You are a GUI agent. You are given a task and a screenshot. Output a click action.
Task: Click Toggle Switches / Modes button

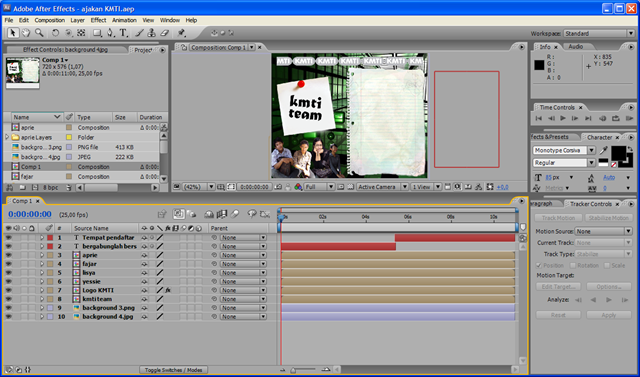(x=173, y=370)
